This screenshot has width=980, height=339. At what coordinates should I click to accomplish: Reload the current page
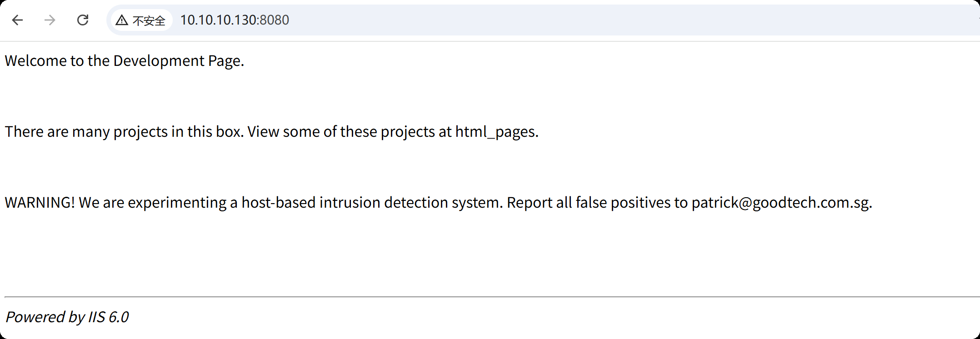[x=83, y=20]
